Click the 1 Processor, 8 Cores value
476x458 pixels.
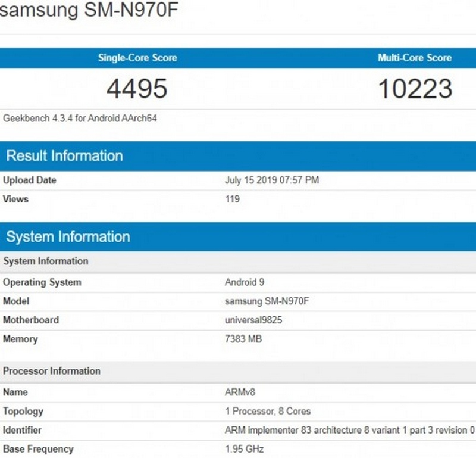pyautogui.click(x=268, y=411)
